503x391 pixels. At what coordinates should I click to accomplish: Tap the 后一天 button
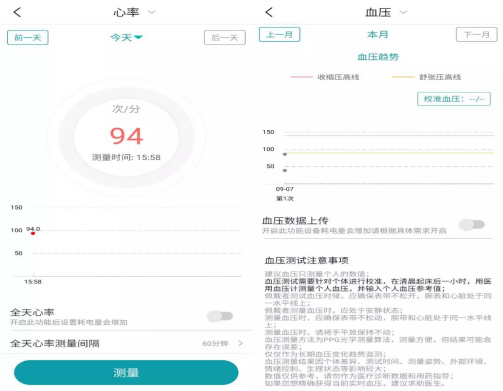click(225, 37)
